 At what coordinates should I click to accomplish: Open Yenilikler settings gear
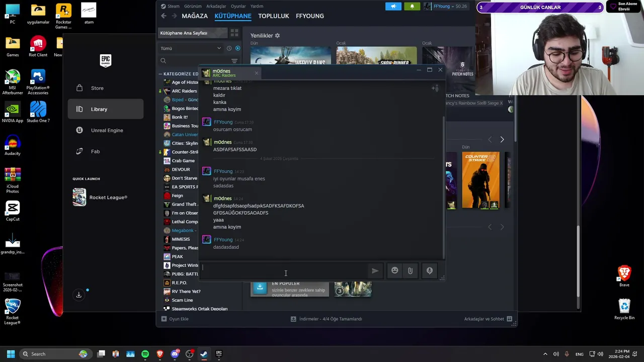tap(277, 36)
